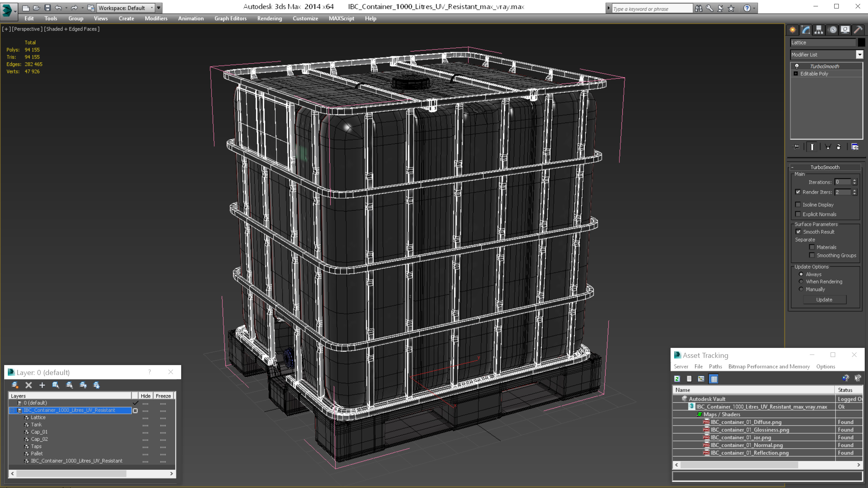The width and height of the screenshot is (868, 488).
Task: Click Make Unique icon under modifier stack
Action: [828, 147]
